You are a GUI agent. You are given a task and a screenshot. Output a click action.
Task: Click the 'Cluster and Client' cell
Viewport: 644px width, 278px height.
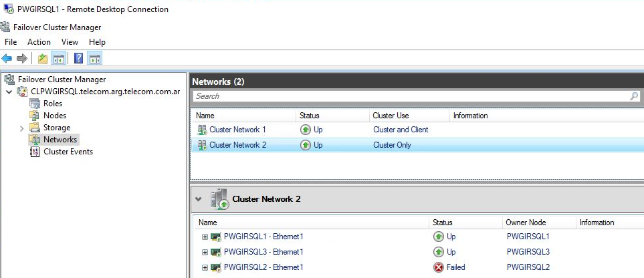pos(401,130)
